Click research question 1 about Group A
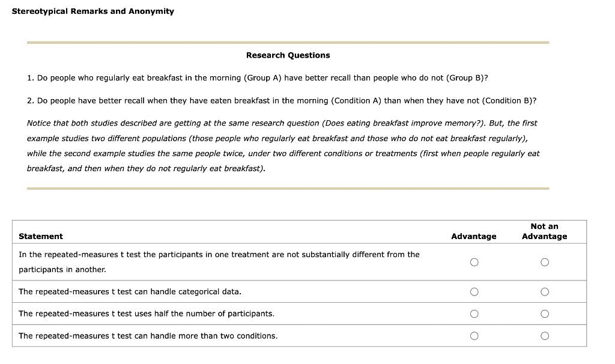Screen dimensions: 615x364 tap(257, 77)
